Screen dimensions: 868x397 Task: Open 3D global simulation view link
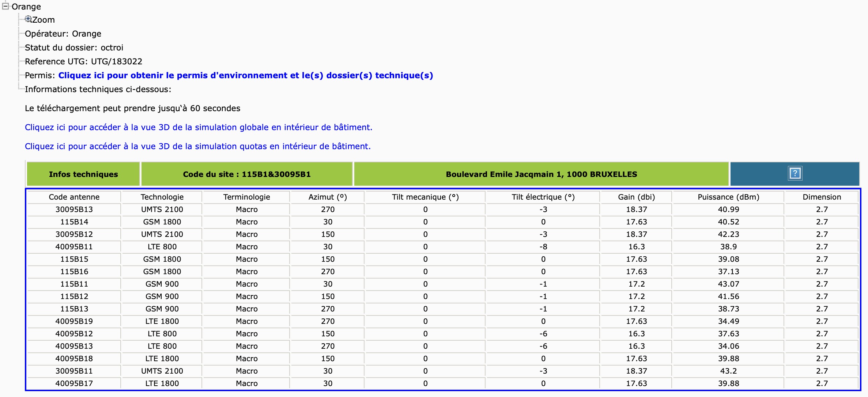click(x=198, y=127)
